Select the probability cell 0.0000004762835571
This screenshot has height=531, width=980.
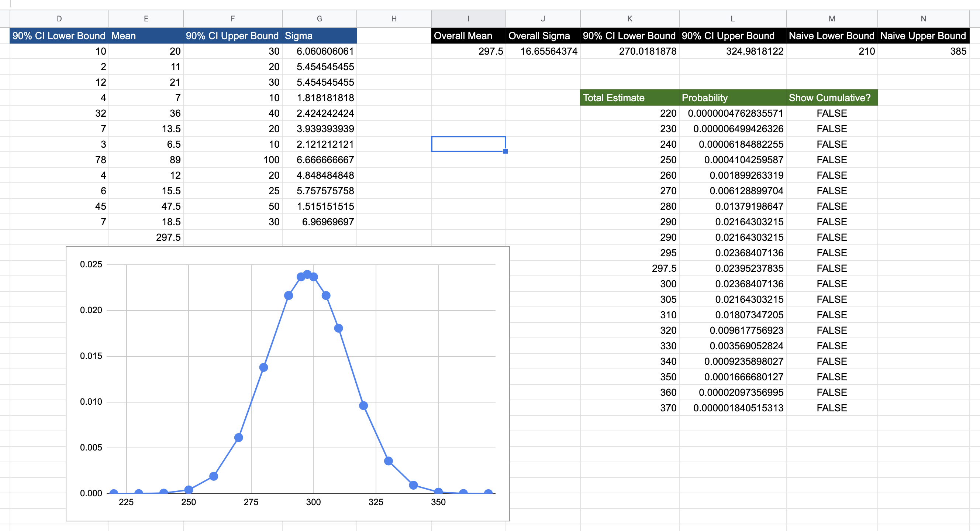point(733,113)
